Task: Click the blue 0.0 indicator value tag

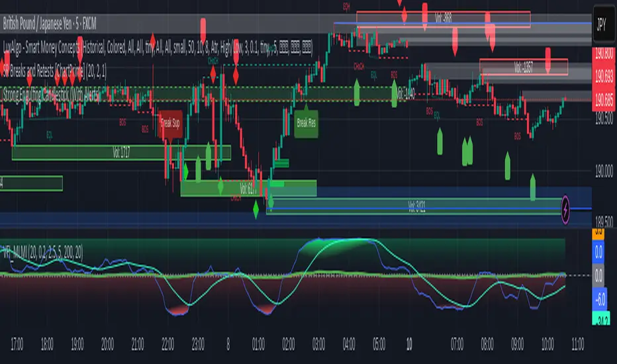Action: point(598,252)
